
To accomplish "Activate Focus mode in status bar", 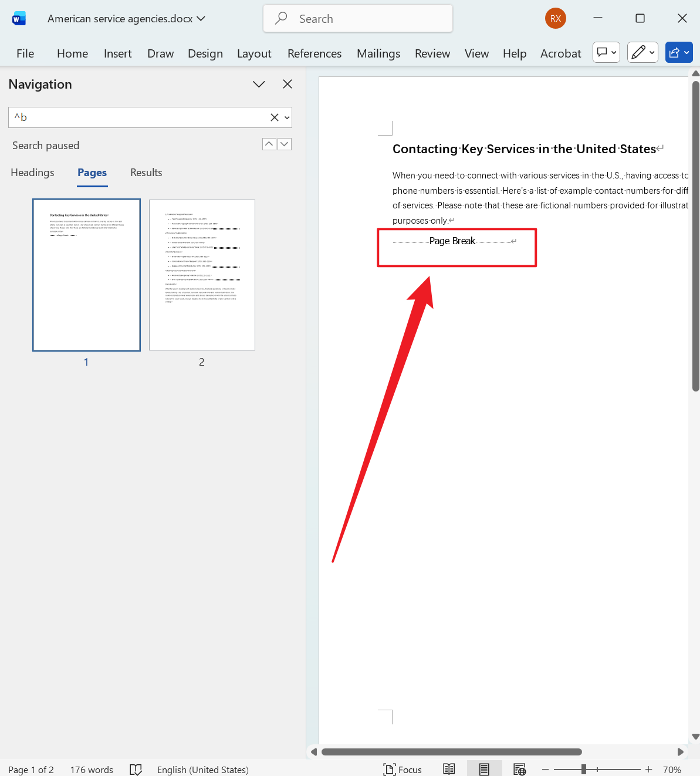I will pos(403,768).
